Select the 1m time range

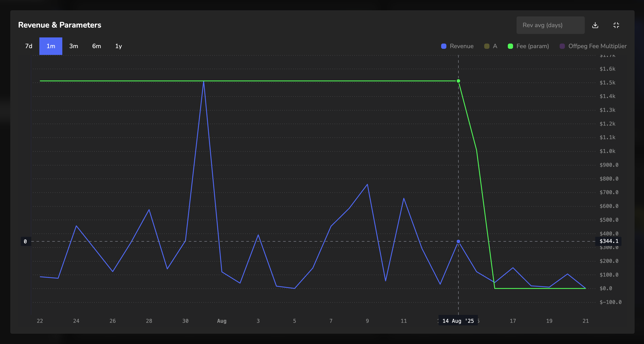click(51, 46)
